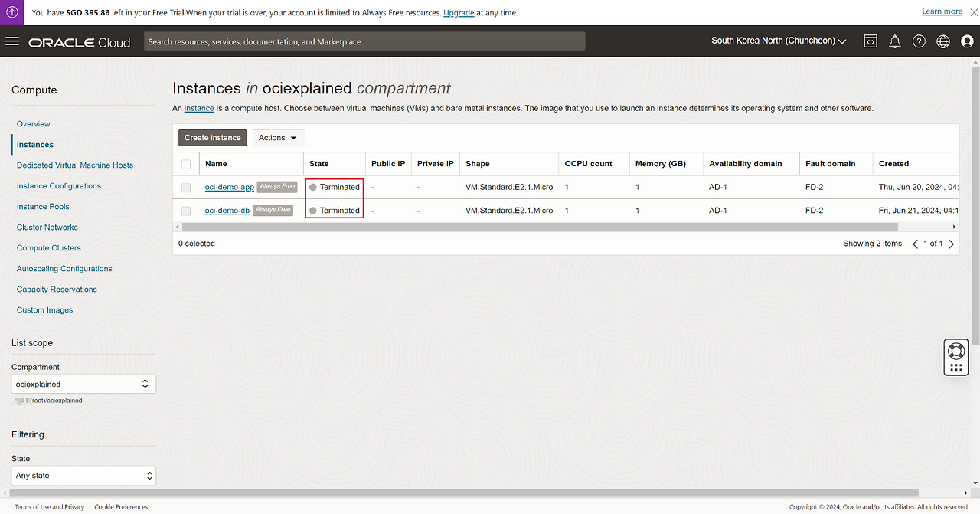
Task: Click the Public IP column header
Action: [388, 164]
